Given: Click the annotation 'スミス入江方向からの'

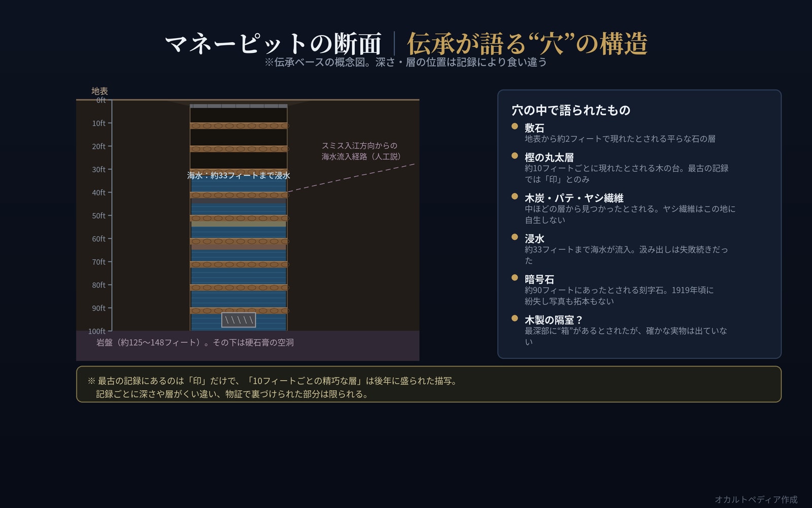Looking at the screenshot, I should (x=359, y=145).
